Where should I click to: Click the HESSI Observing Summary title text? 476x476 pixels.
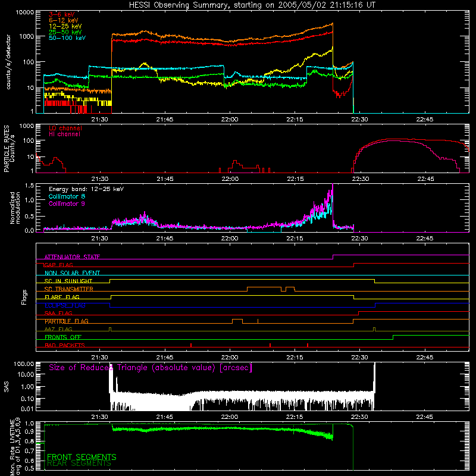[x=252, y=5]
